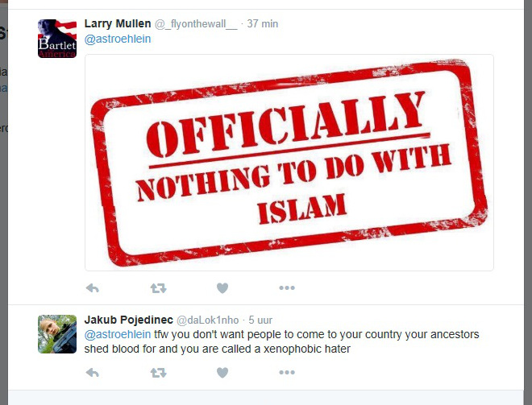Like Jakub Pojedinec's tweet
This screenshot has width=532, height=405.
[222, 373]
